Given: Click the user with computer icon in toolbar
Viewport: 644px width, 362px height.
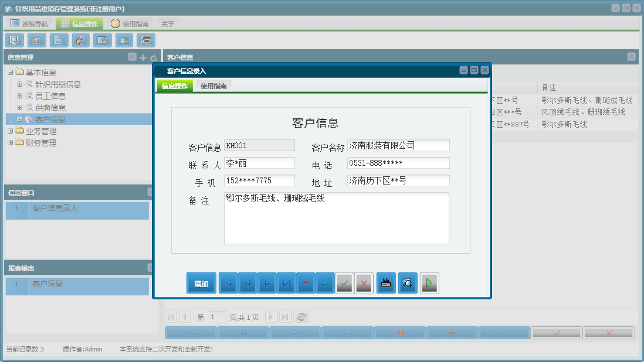Looking at the screenshot, I should point(80,40).
